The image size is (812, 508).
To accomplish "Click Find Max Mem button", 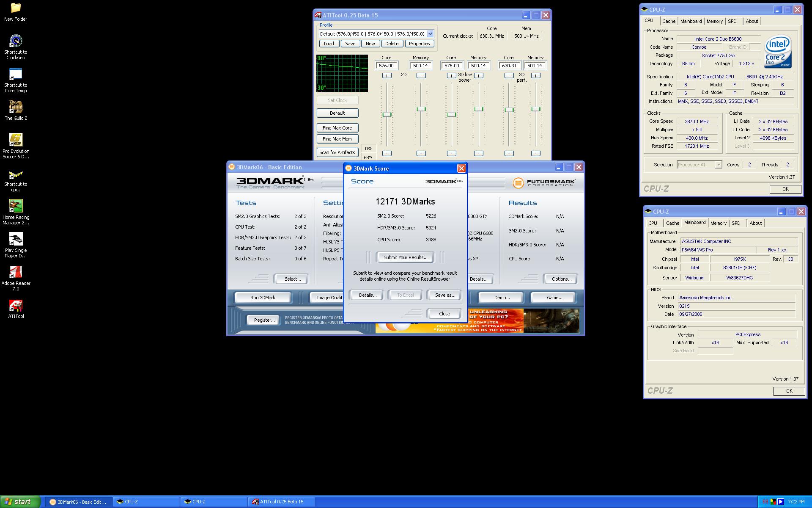I will coord(337,139).
